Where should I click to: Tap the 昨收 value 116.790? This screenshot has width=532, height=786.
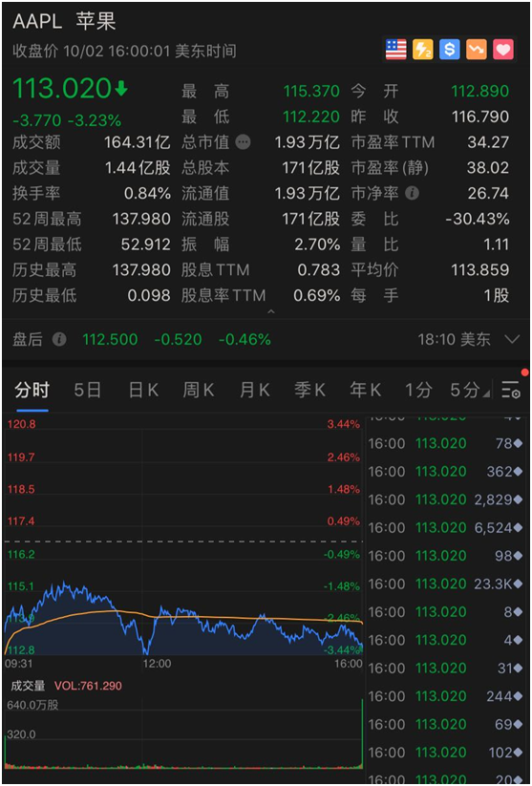click(x=479, y=117)
